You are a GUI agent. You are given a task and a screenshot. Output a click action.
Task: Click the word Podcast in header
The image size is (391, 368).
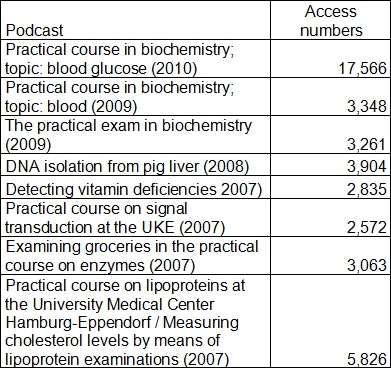pyautogui.click(x=34, y=30)
